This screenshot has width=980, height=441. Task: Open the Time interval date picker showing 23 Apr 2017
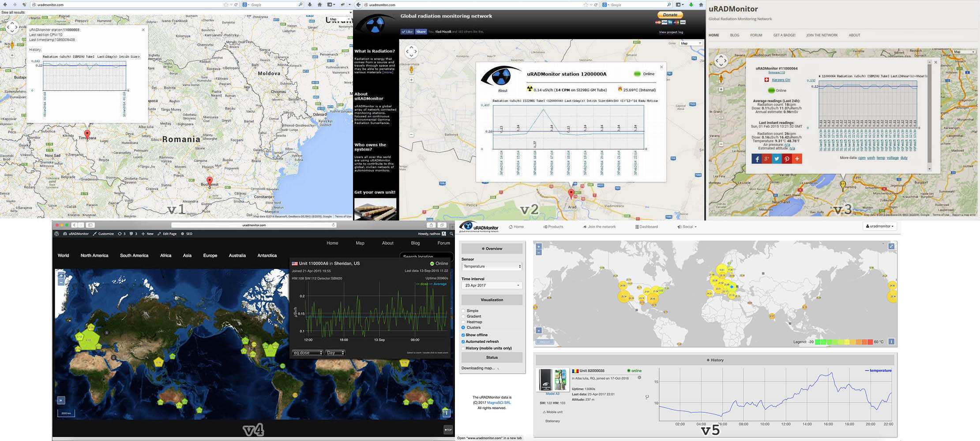click(491, 285)
